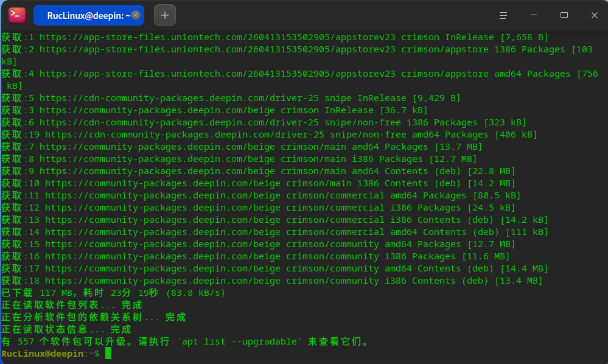Maximize the terminal window
Image resolution: width=608 pixels, height=364 pixels.
[564, 15]
